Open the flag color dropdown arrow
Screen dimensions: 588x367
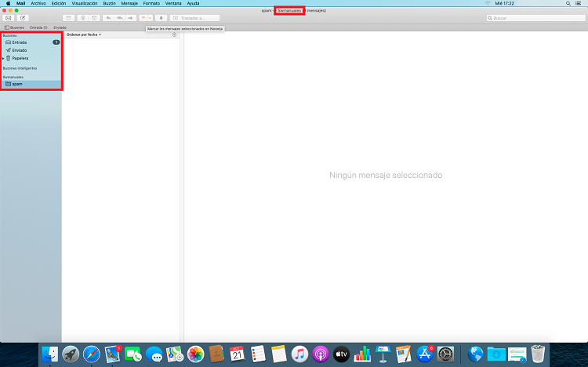(x=150, y=18)
